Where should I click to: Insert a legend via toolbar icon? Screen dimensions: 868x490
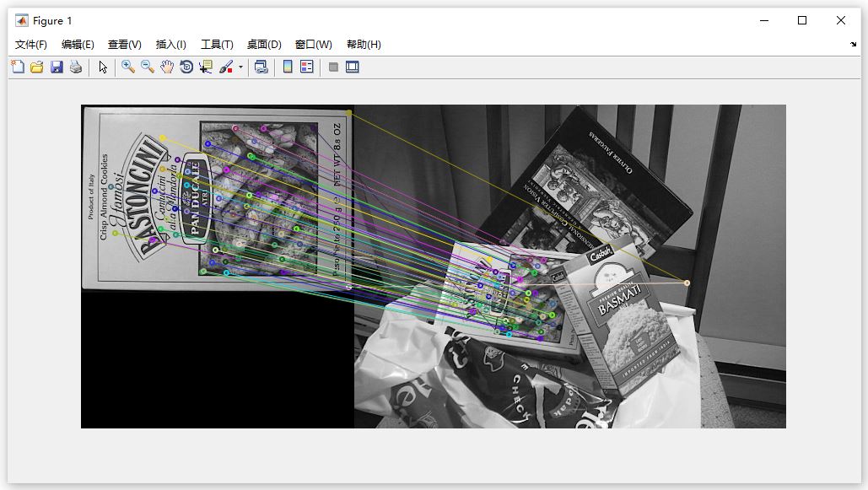(x=307, y=67)
